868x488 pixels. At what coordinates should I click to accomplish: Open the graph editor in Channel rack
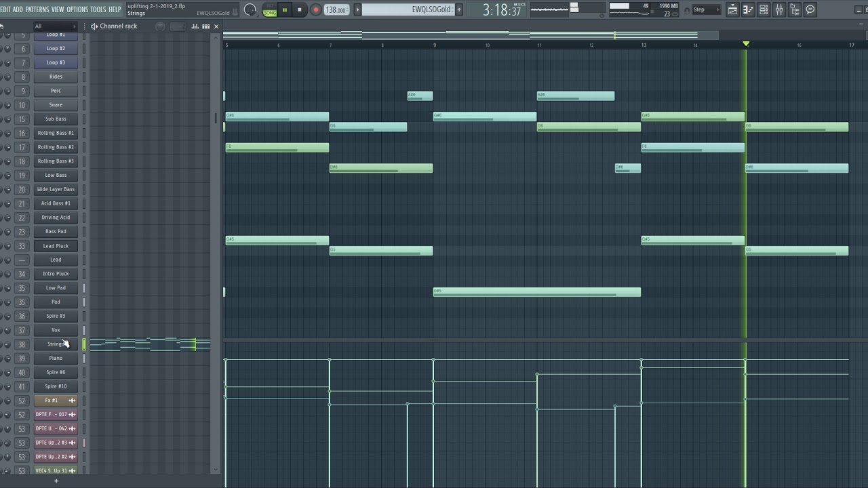(195, 26)
